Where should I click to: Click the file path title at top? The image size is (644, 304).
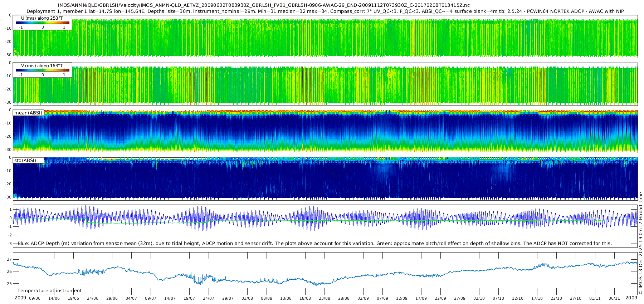264,5
